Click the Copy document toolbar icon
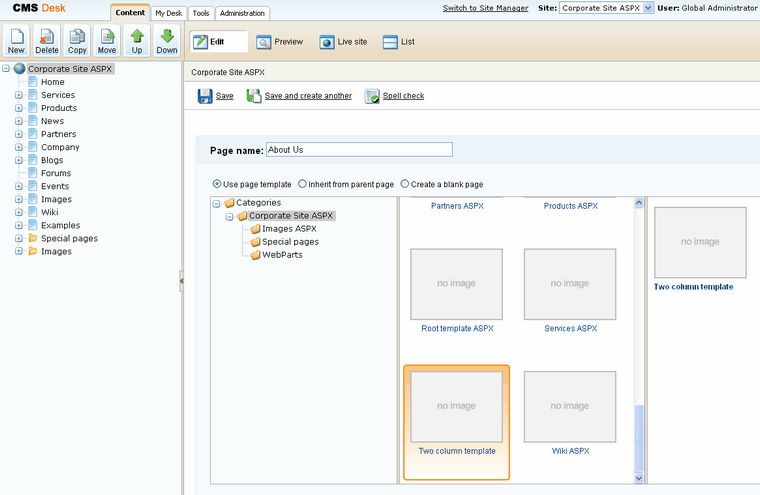Screen dimensions: 760x495 77,41
